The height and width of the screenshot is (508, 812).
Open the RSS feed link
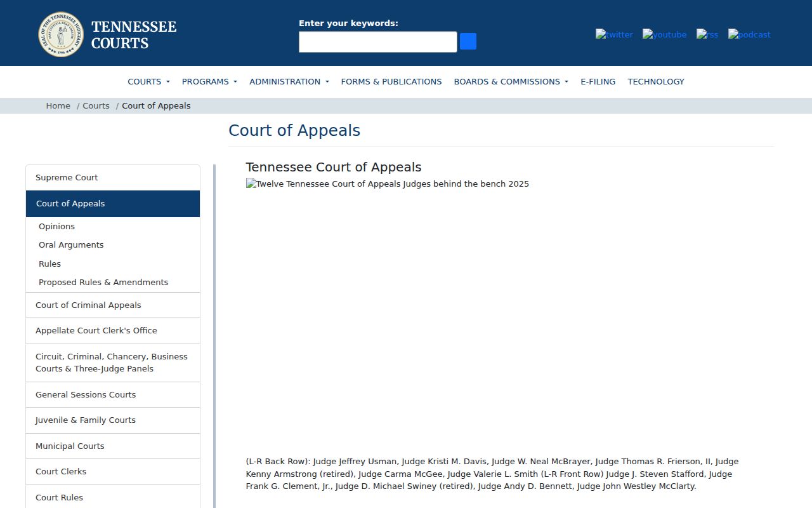tap(707, 34)
